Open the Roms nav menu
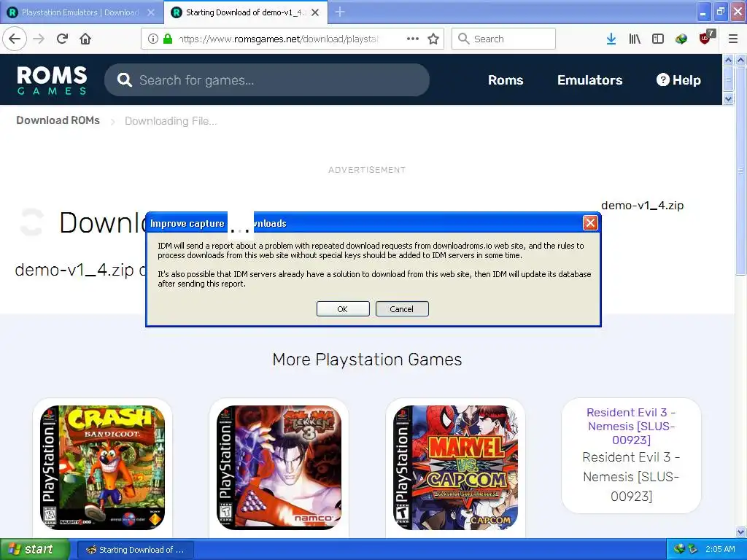 tap(506, 80)
